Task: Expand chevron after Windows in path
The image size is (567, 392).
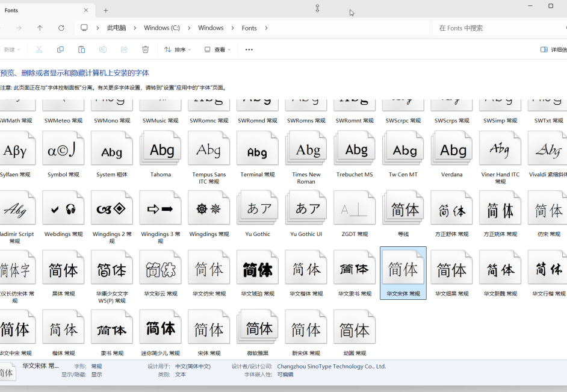Action: (232, 28)
